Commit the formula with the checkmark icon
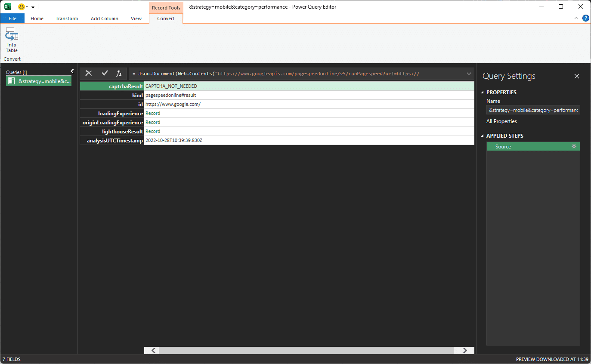Viewport: 591px width, 364px height. click(104, 73)
